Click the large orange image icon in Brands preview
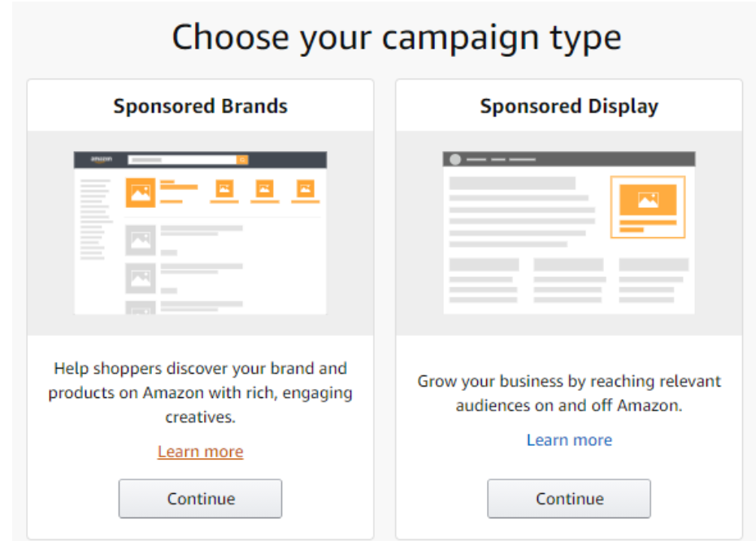Screen dimensions: 756x541 [141, 193]
